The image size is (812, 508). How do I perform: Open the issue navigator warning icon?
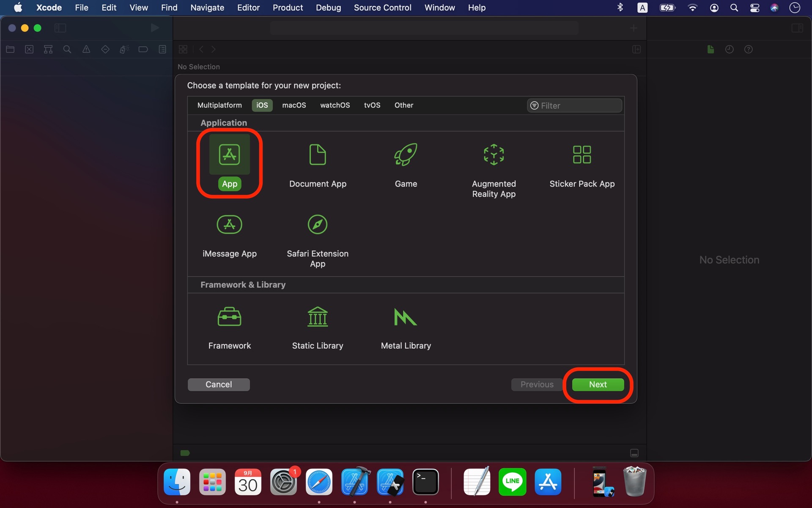tap(86, 50)
